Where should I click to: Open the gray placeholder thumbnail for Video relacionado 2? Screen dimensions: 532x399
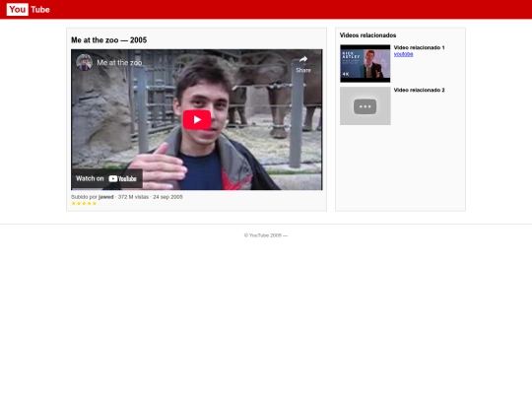point(366,105)
